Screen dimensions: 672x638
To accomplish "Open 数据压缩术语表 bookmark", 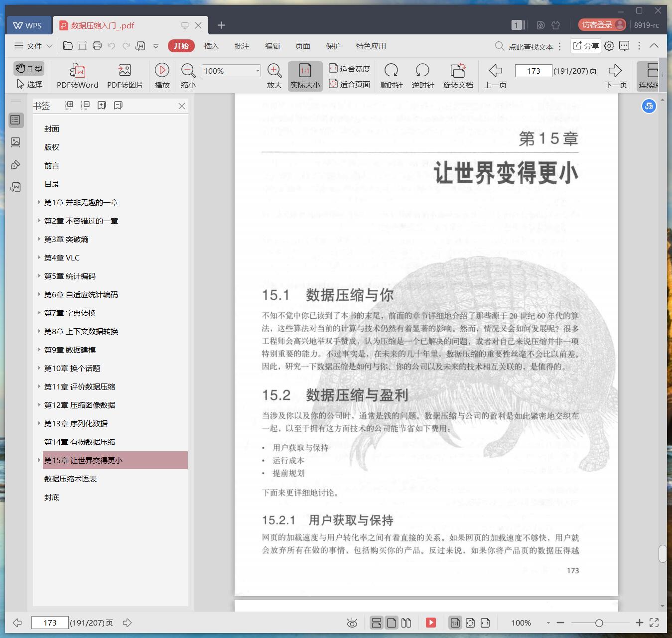I will click(x=70, y=479).
